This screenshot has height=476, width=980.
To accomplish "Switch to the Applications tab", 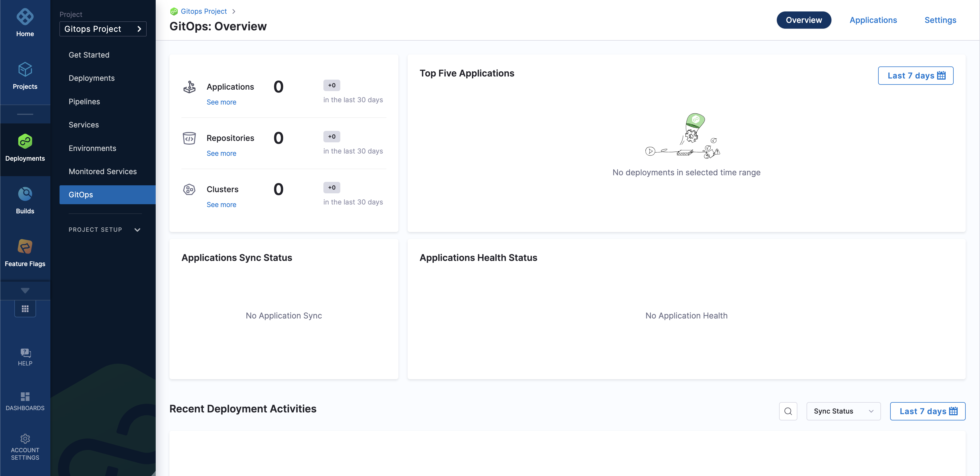I will tap(873, 20).
